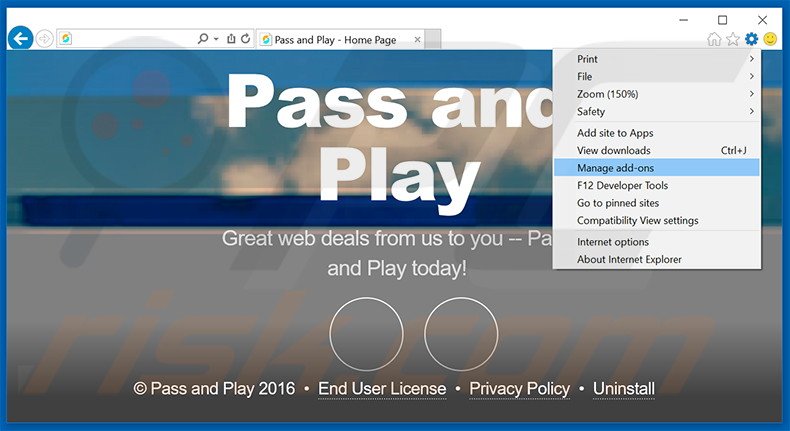Open F12 Developer Tools
Screen dimensions: 790x431
click(657, 186)
